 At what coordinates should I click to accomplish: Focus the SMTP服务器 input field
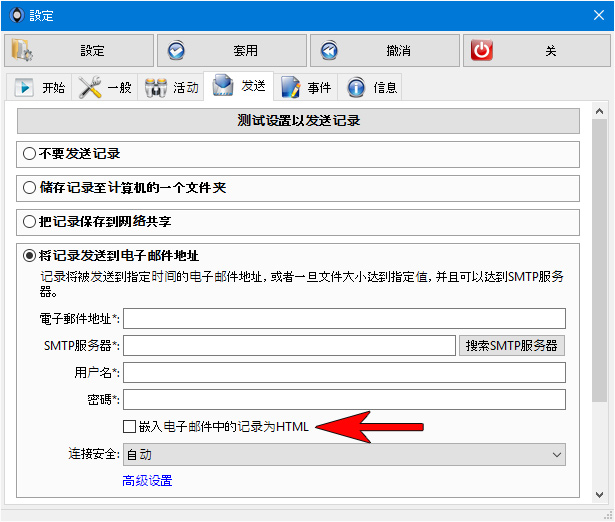coord(289,346)
